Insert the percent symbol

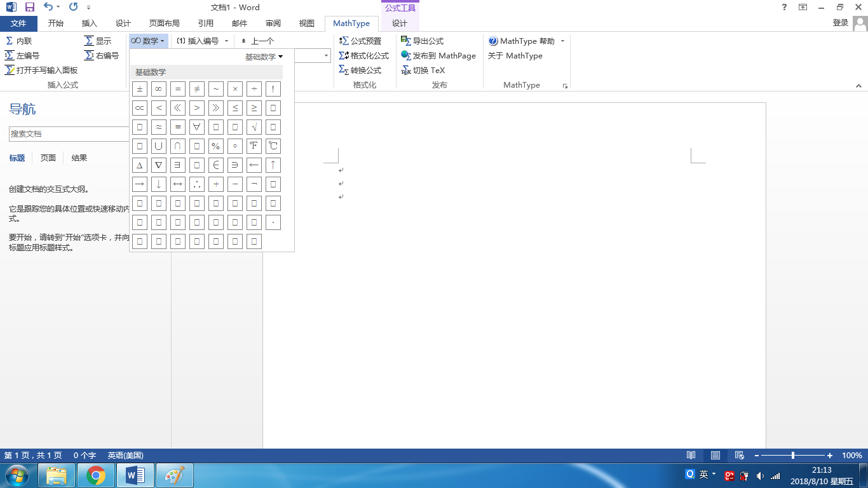[x=216, y=146]
